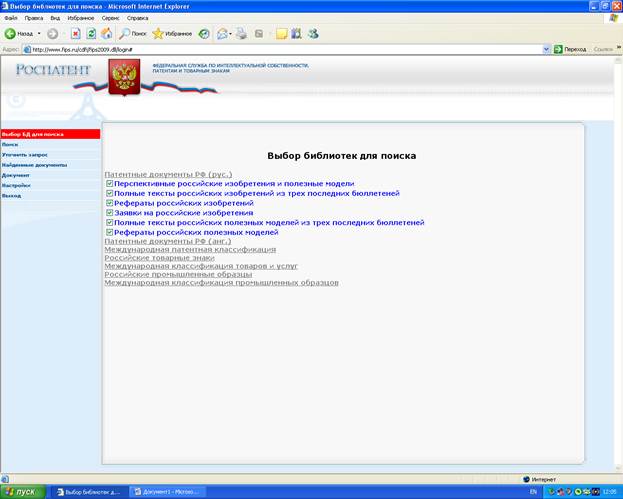Switch to Выбор библиотек taskbar window
Image resolution: width=623 pixels, height=499 pixels.
[x=89, y=492]
